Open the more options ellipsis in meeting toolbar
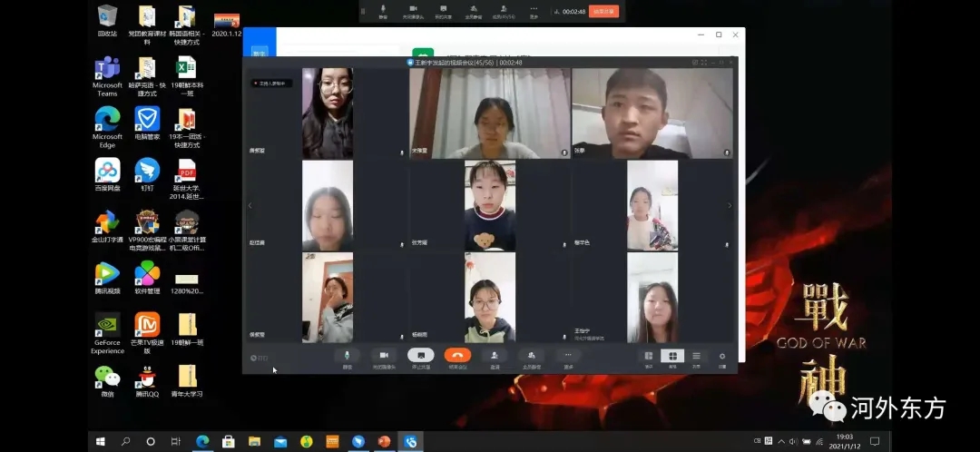 pyautogui.click(x=568, y=356)
